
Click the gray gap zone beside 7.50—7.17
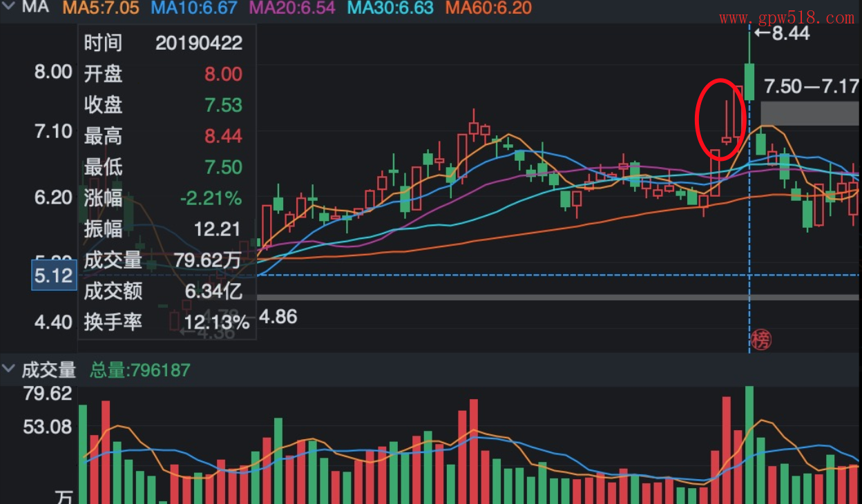click(810, 113)
